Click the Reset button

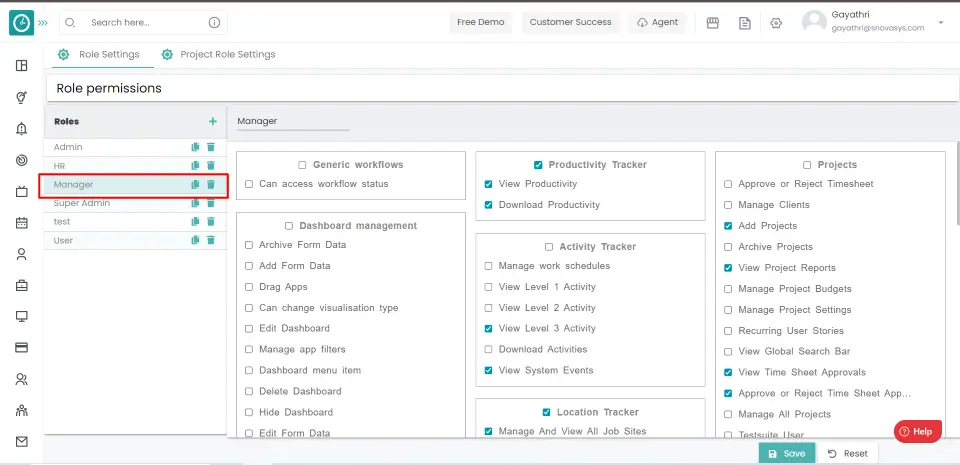pyautogui.click(x=846, y=453)
